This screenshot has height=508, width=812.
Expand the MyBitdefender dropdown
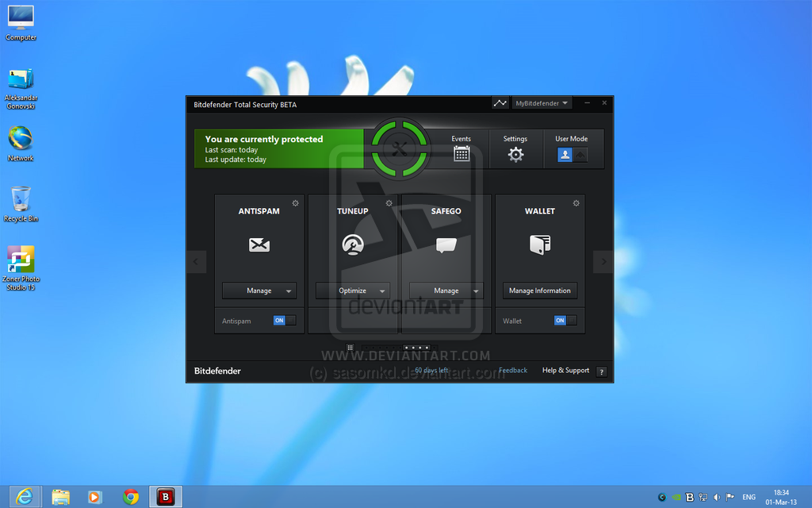[542, 103]
